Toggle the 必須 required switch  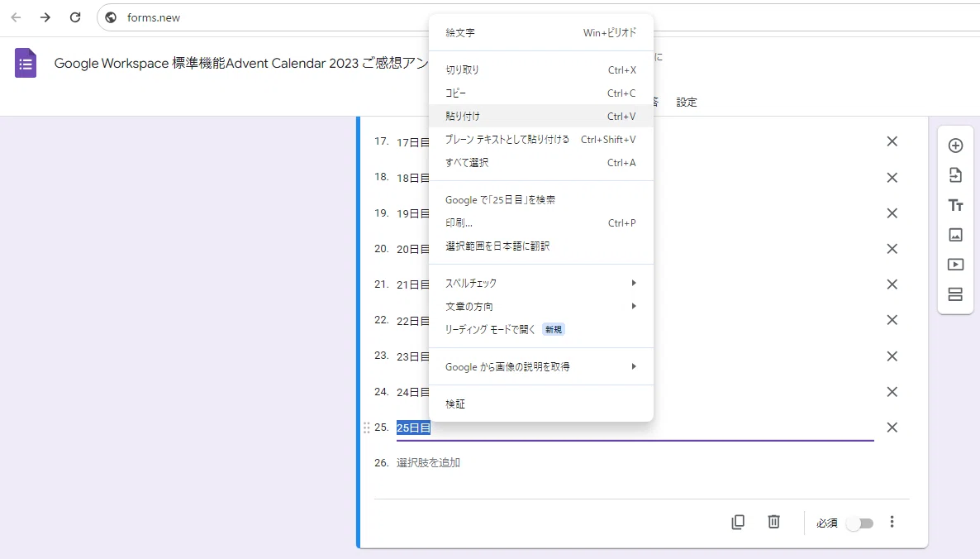860,523
